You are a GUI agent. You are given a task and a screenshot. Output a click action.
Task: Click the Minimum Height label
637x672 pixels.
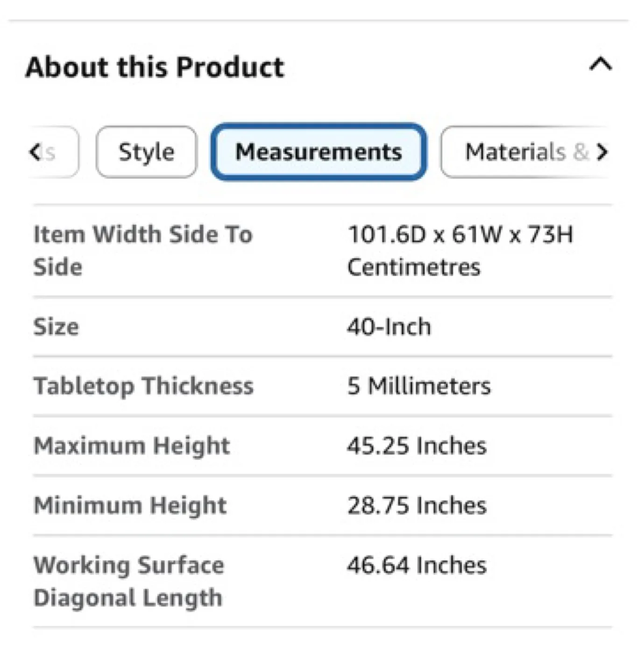click(x=130, y=505)
